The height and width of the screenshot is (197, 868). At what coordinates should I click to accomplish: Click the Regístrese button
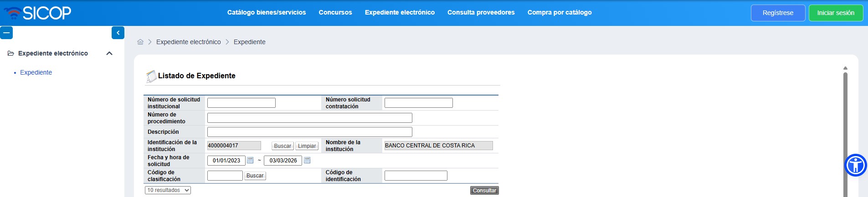click(778, 13)
